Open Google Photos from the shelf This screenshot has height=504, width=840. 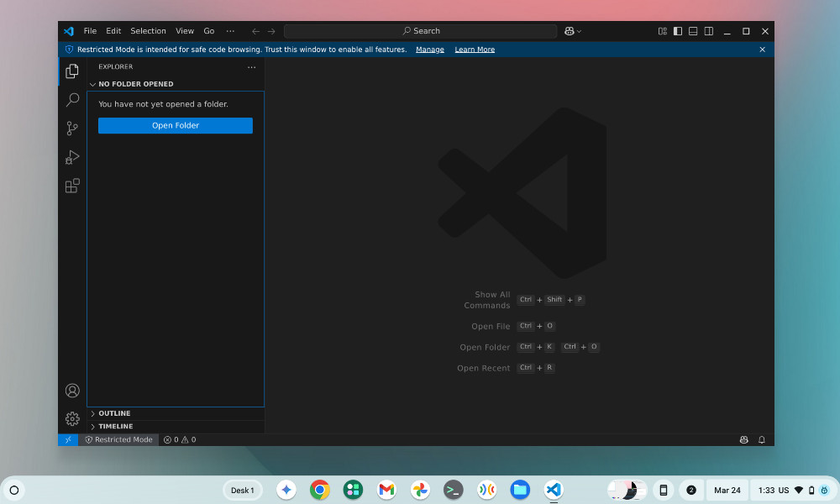(420, 490)
